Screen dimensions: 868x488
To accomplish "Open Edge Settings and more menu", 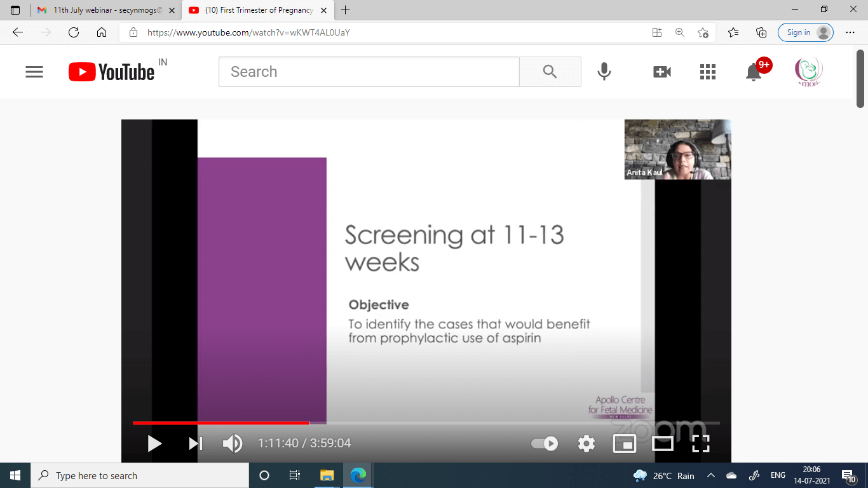I will [x=850, y=32].
